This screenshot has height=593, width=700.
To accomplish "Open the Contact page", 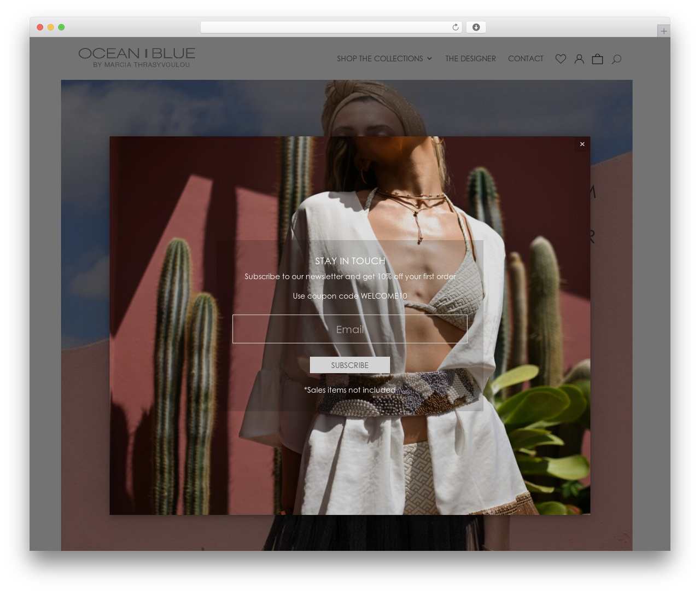I will point(526,59).
